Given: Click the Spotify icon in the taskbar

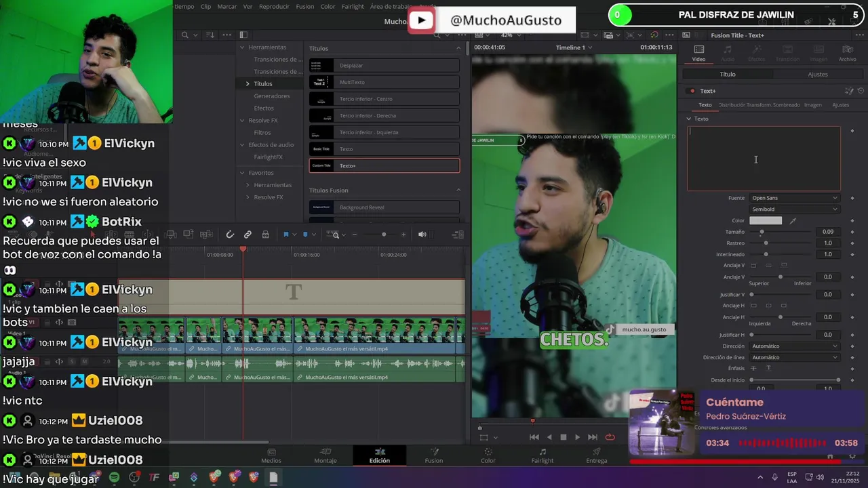Looking at the screenshot, I should [x=114, y=477].
